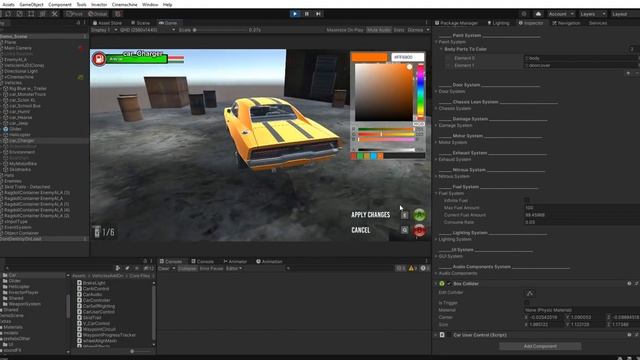The image size is (640, 360).
Task: Toggle Mute Audio in Game view
Action: (x=379, y=30)
